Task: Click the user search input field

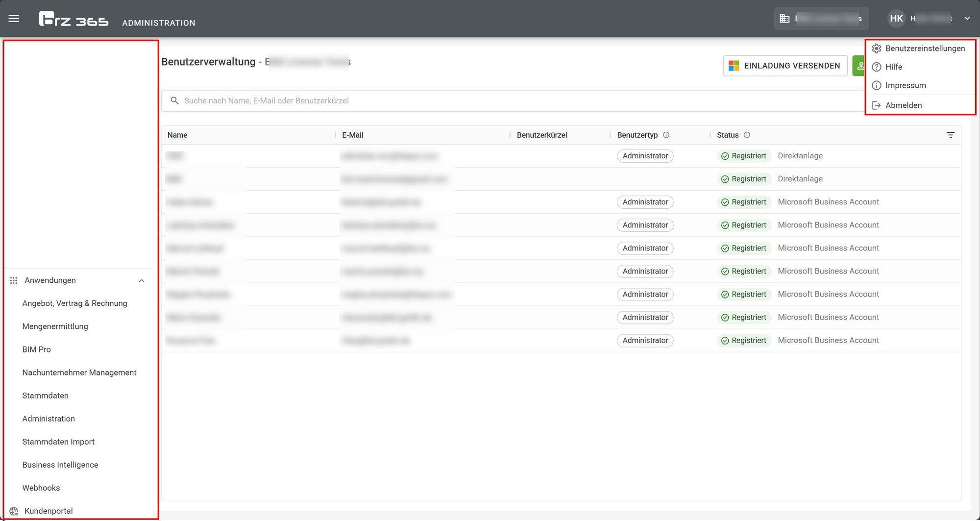Action: [x=513, y=100]
